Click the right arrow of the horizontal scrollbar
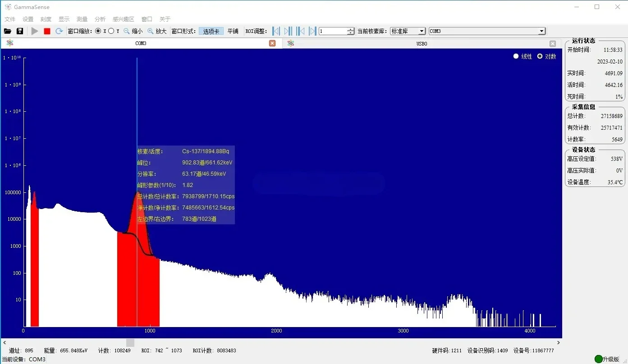The height and width of the screenshot is (364, 628). tap(559, 343)
